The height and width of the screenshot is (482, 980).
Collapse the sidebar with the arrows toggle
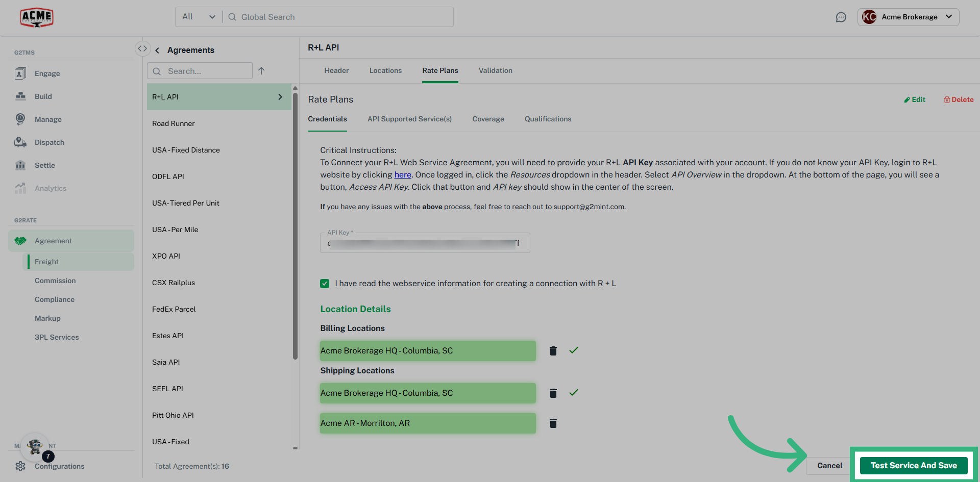142,48
